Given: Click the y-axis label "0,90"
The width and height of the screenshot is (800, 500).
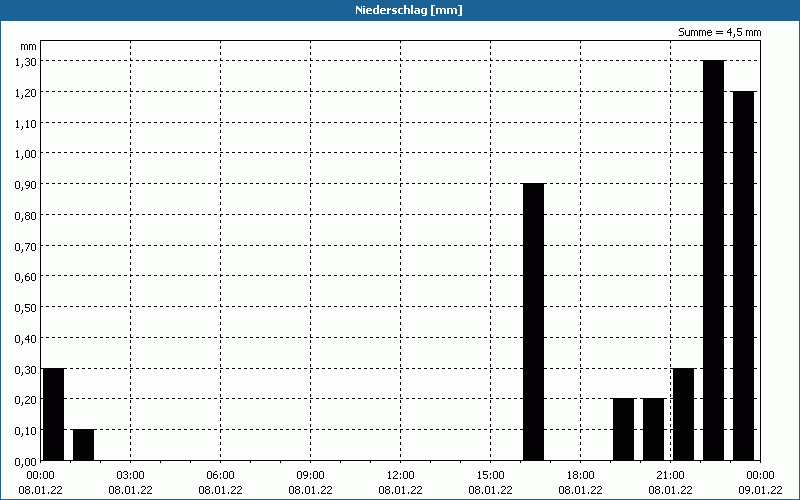Looking at the screenshot, I should (26, 185).
